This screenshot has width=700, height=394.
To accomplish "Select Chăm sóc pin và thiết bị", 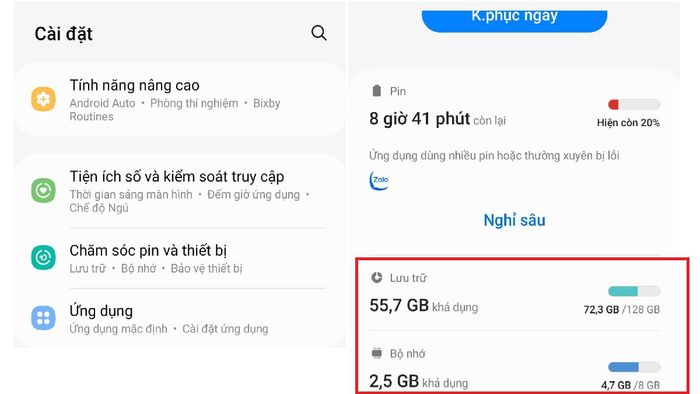I will (180, 258).
